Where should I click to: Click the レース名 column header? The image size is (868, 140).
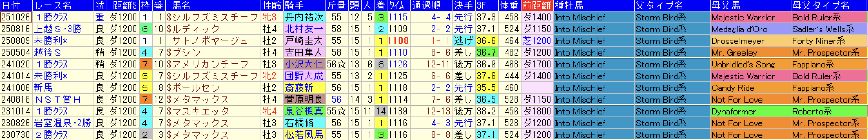64,6
